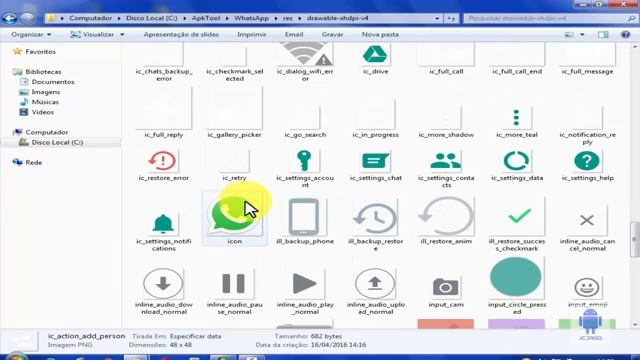
Task: Refresh the folder with the refresh button
Action: click(x=451, y=18)
